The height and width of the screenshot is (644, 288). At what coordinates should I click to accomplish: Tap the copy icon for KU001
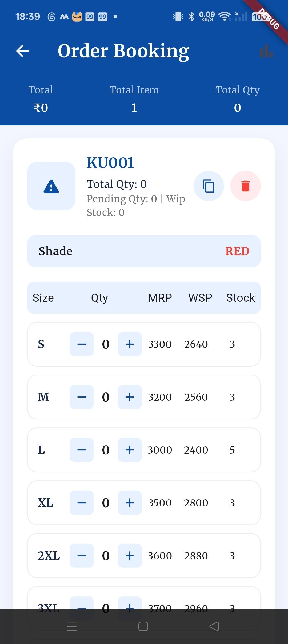click(209, 186)
